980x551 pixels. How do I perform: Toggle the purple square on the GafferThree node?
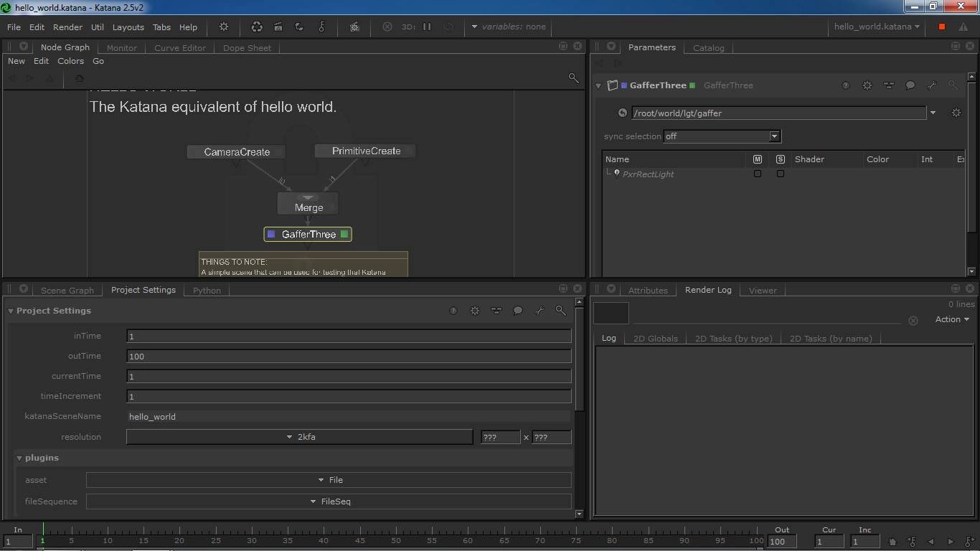pos(271,234)
